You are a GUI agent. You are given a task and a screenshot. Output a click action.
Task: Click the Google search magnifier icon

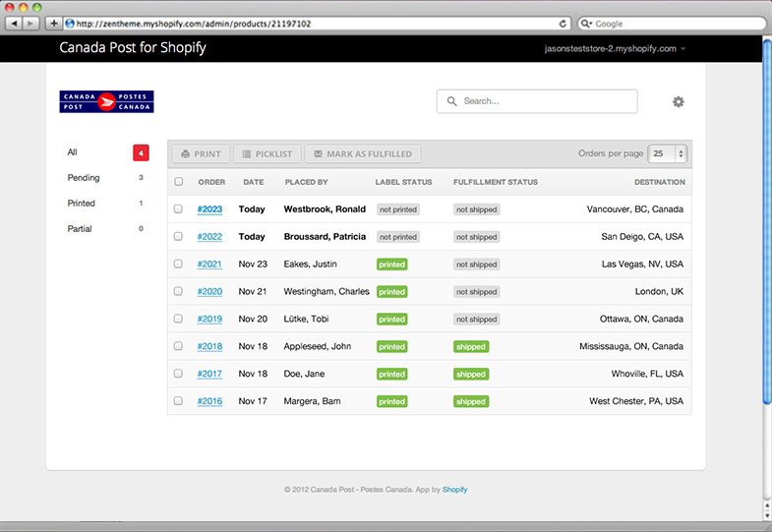pos(585,24)
